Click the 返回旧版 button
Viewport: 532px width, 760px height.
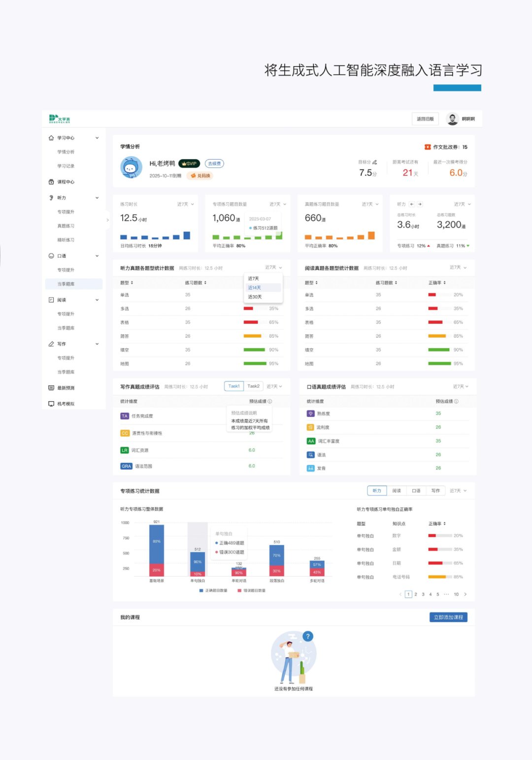click(425, 119)
